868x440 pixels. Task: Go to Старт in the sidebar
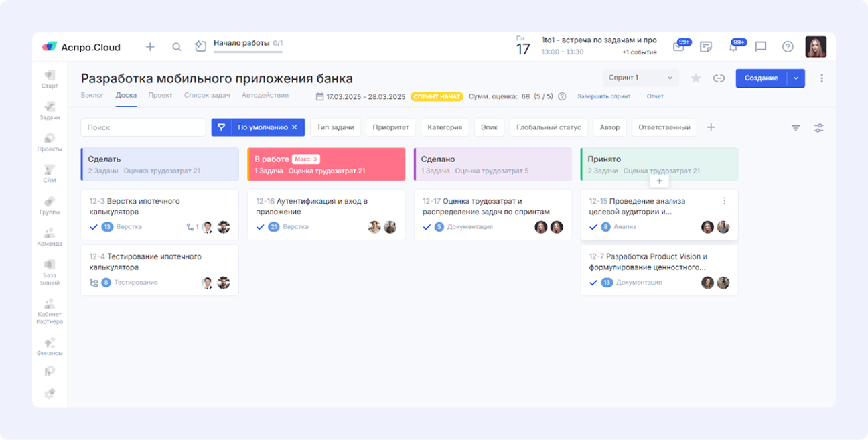(x=50, y=79)
